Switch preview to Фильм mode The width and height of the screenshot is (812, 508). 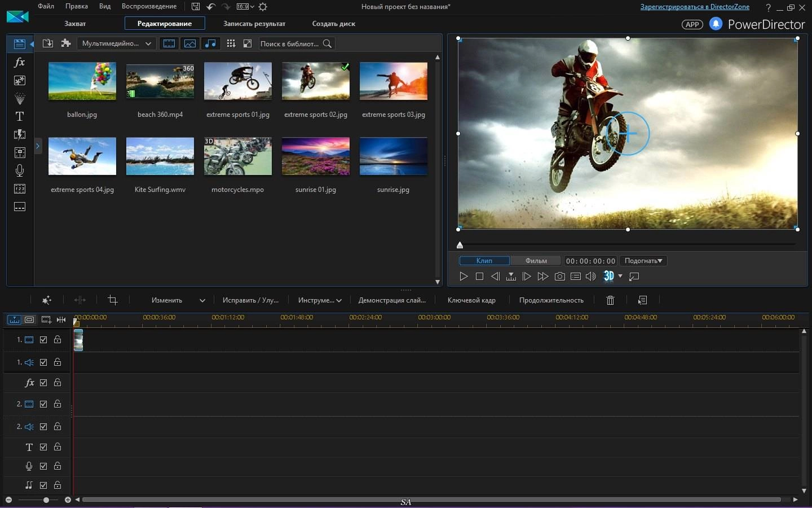[536, 261]
